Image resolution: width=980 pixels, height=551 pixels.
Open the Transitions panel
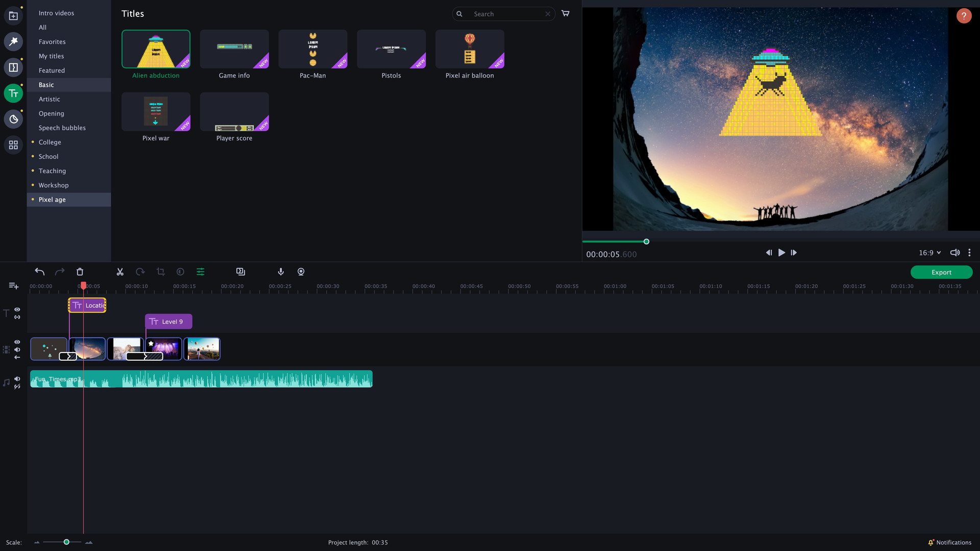pos(13,67)
